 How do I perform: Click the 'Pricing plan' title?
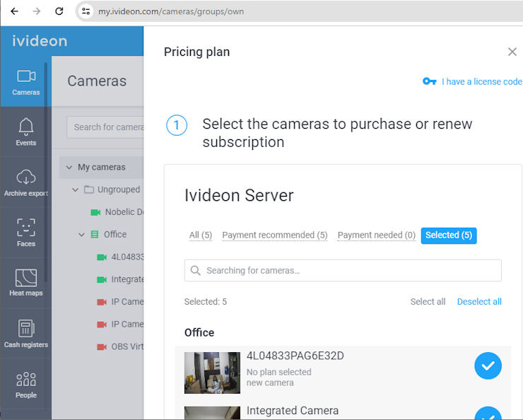[x=196, y=52]
